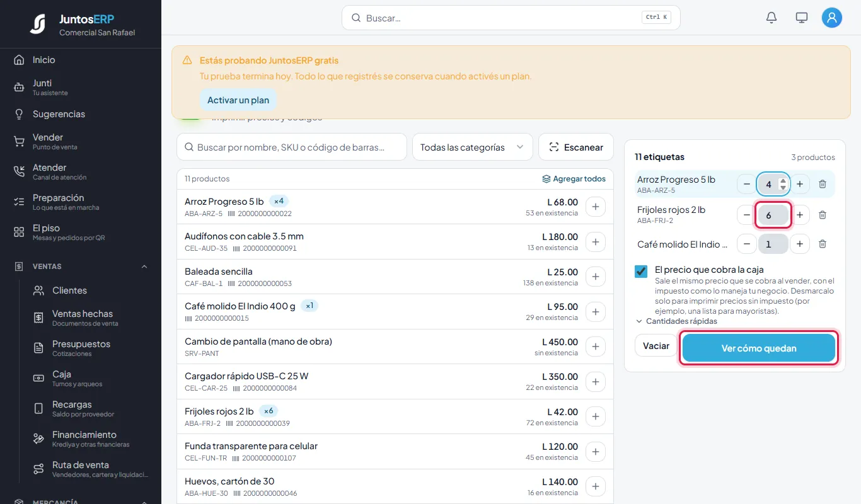Open Ruta de venta
The width and height of the screenshot is (861, 504).
click(90, 469)
